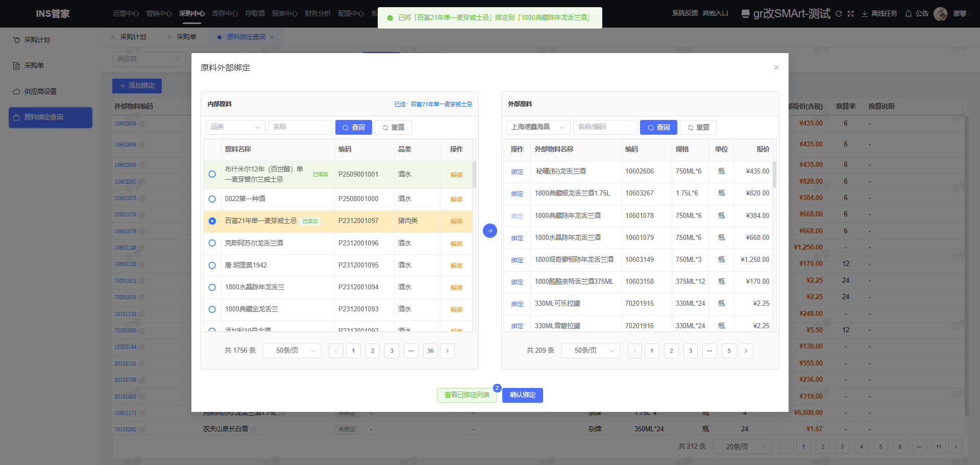Switch to 库存中心 top menu
The height and width of the screenshot is (465, 980).
point(225,14)
